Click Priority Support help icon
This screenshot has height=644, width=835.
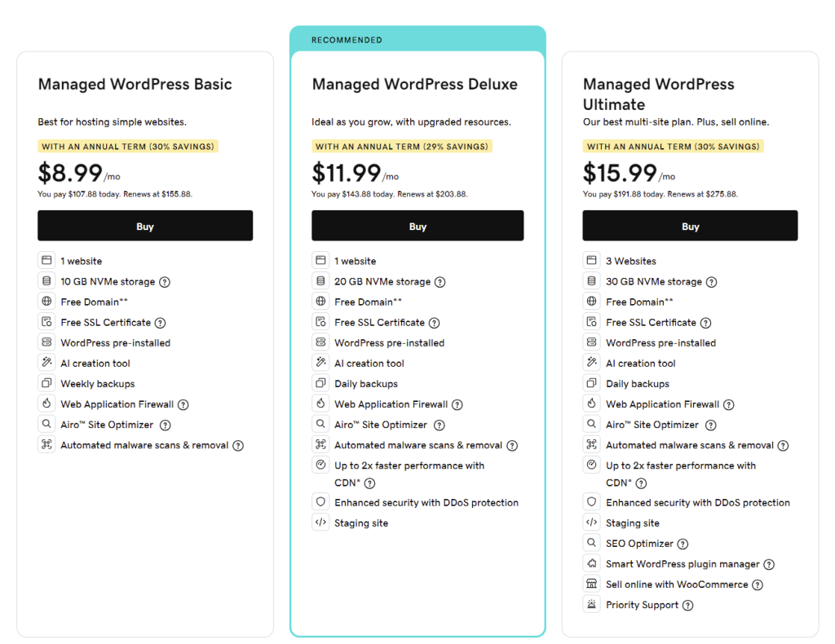click(x=688, y=606)
